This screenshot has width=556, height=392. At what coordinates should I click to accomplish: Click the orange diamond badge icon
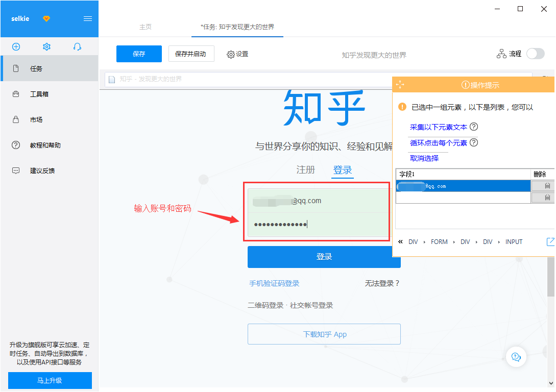click(x=46, y=18)
